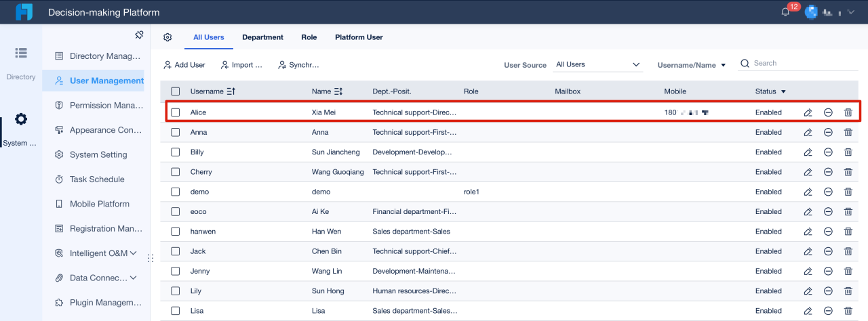Open System Setting in sidebar

91,154
